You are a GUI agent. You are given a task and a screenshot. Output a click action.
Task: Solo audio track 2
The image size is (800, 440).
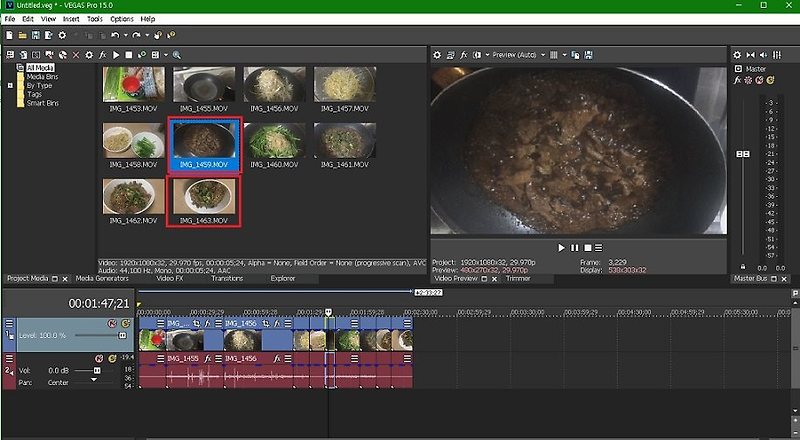click(112, 358)
